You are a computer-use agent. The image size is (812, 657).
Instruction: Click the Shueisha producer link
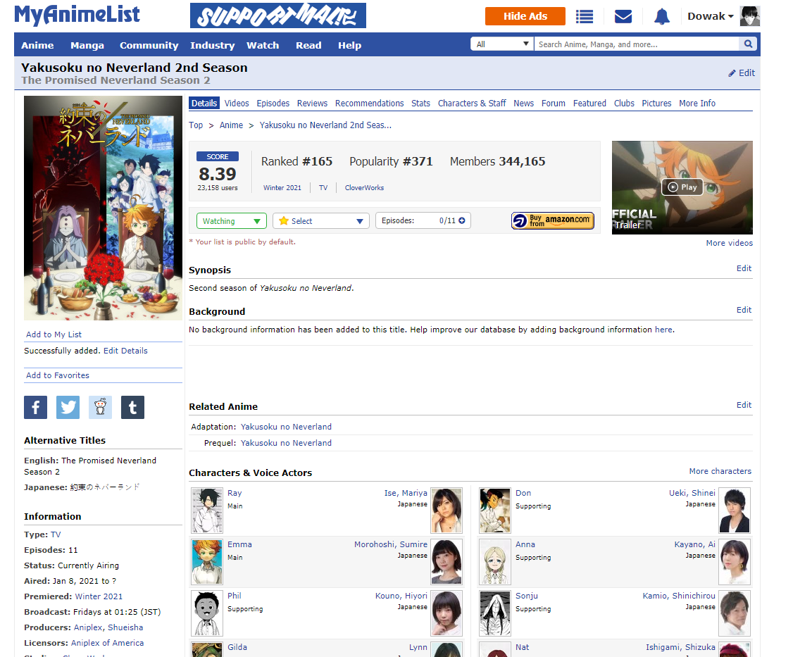[x=125, y=627]
